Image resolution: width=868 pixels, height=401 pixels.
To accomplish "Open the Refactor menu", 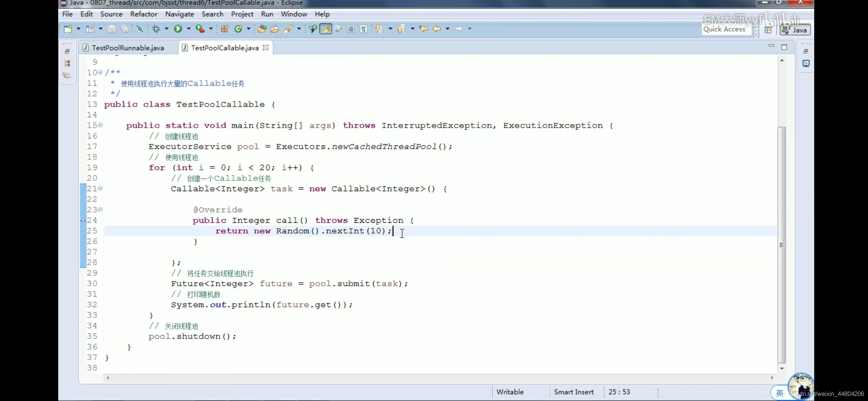I will (144, 14).
